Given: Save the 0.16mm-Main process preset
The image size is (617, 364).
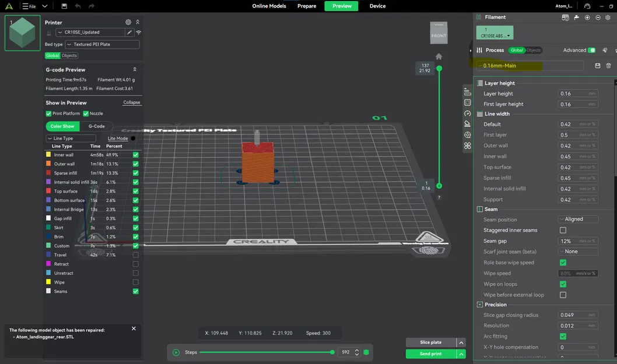Looking at the screenshot, I should coord(597,66).
